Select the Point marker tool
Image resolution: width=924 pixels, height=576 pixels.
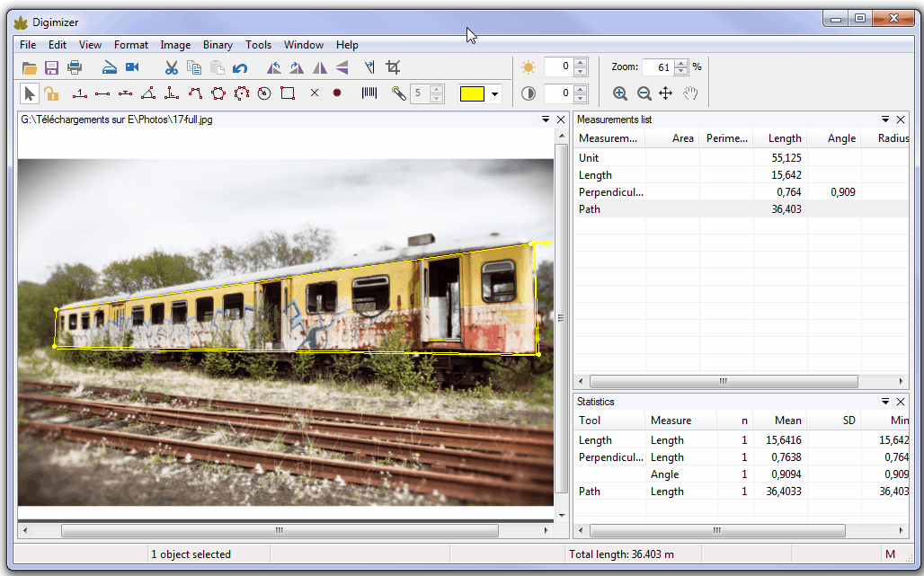pyautogui.click(x=337, y=93)
